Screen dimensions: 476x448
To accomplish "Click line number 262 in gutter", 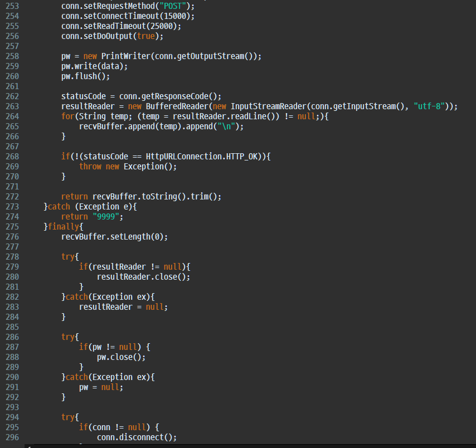I will 12,96.
